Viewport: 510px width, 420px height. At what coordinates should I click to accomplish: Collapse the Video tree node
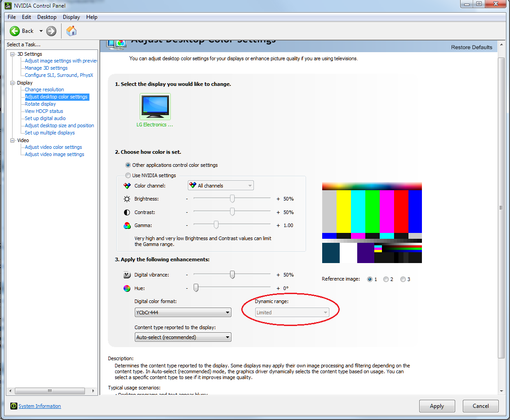coord(13,140)
